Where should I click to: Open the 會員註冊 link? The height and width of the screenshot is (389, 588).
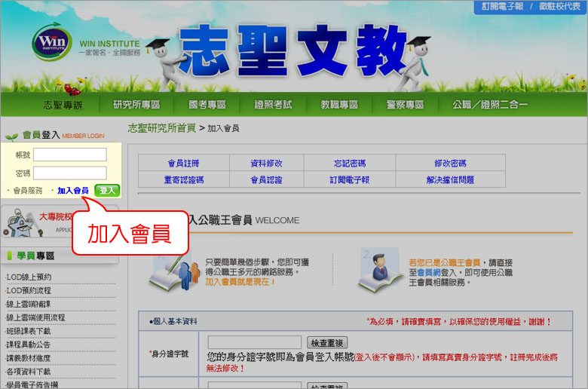[184, 163]
